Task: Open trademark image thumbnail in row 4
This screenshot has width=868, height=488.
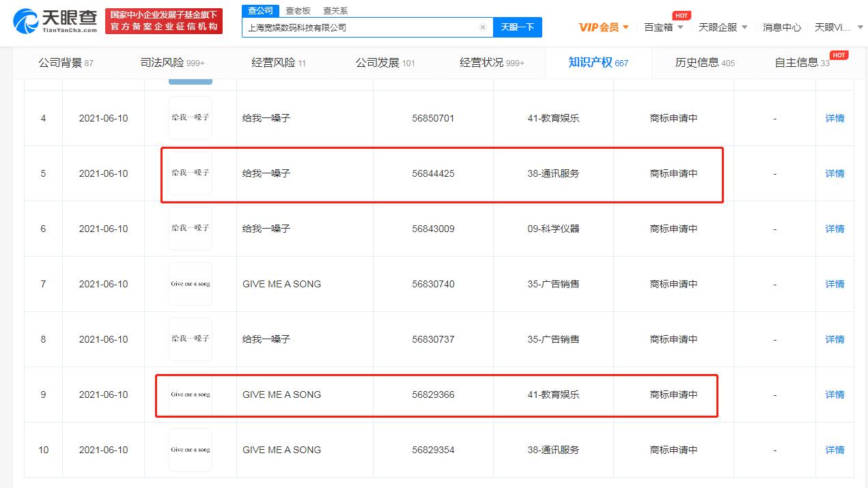Action: [x=191, y=118]
